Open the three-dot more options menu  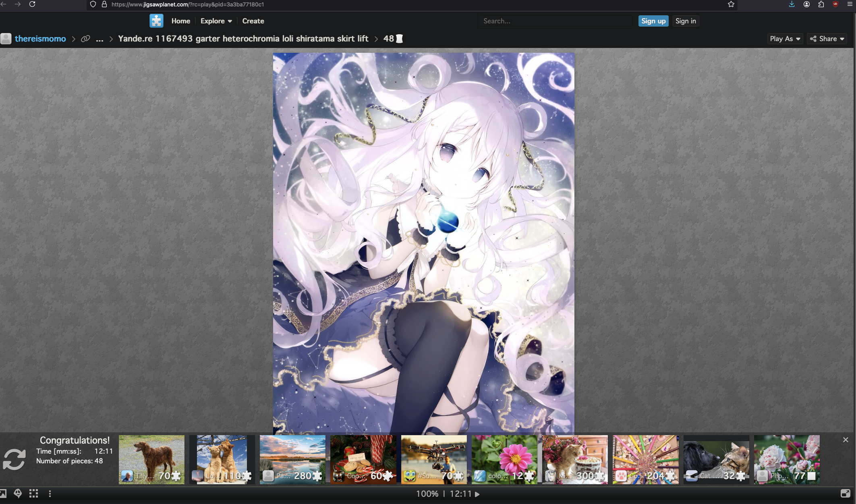(50, 494)
